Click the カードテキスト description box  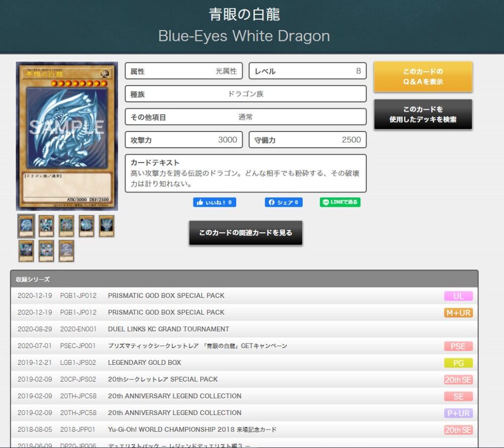pyautogui.click(x=246, y=173)
